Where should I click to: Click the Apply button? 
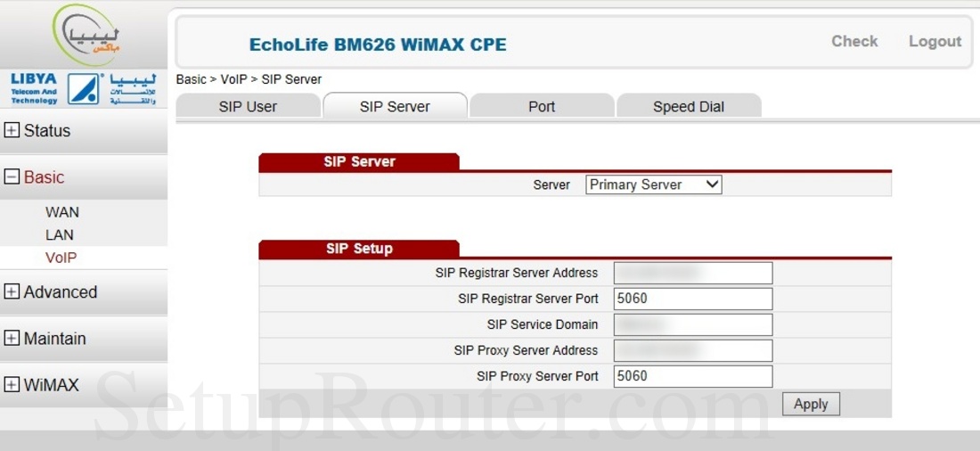811,404
